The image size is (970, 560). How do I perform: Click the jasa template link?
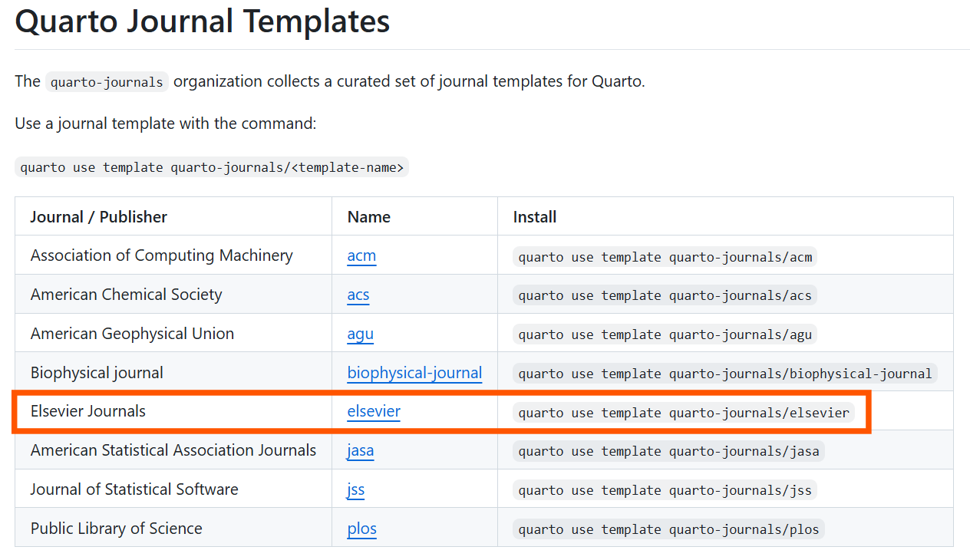pyautogui.click(x=360, y=451)
